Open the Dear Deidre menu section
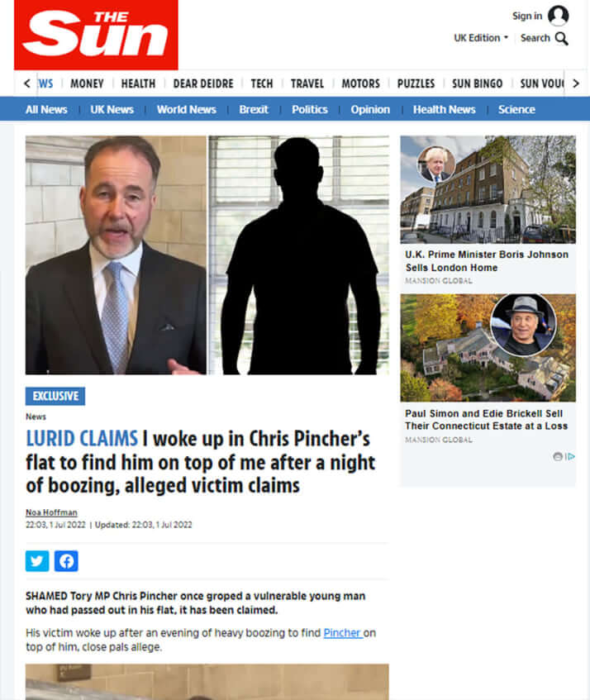 [x=203, y=83]
